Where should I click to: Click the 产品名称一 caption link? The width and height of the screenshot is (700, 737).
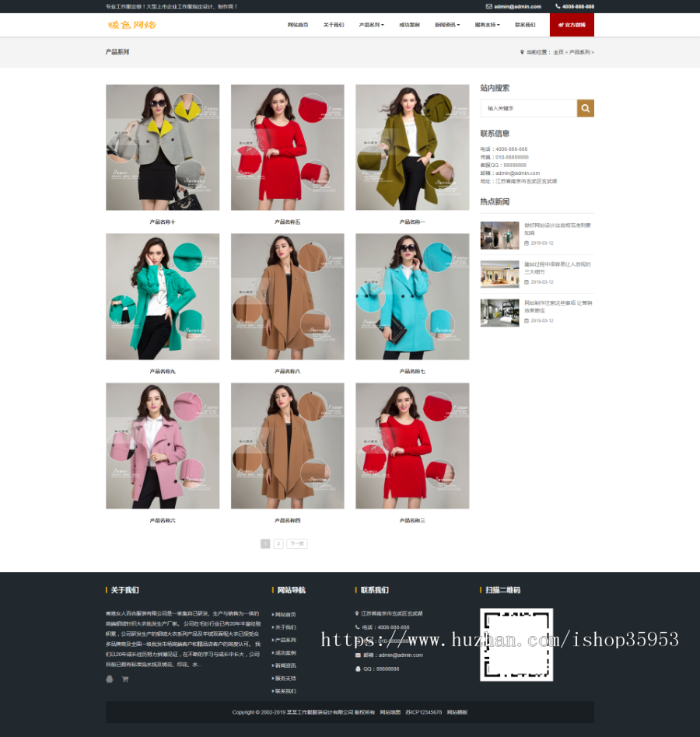pos(412,222)
